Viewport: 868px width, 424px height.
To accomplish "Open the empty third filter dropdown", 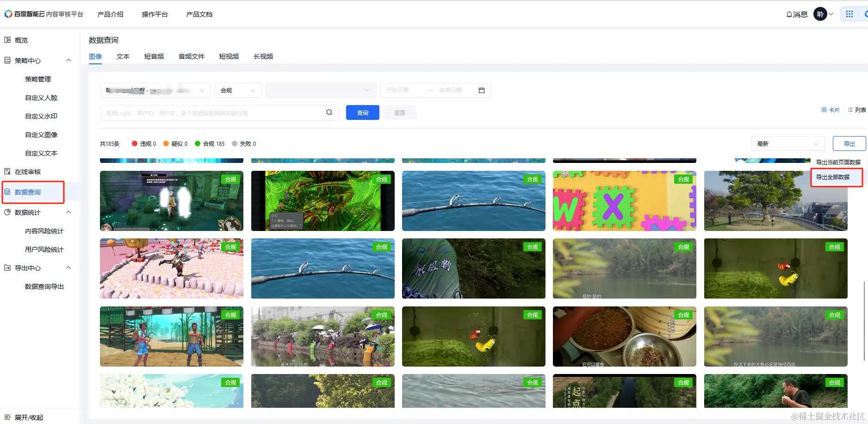I will 321,90.
